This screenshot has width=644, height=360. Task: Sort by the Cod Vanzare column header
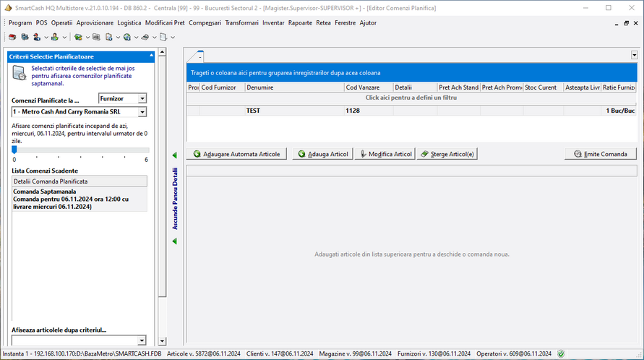tap(369, 87)
